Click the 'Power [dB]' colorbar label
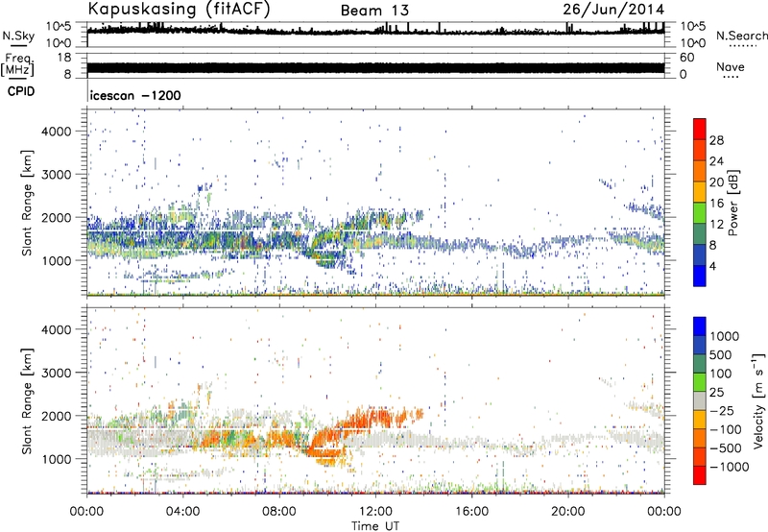 pyautogui.click(x=732, y=203)
